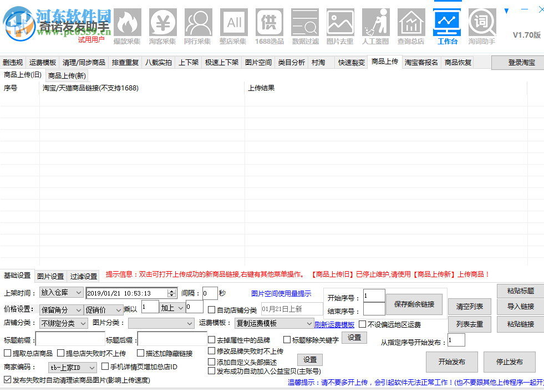544x392 pixels.
Task: Check 去掉属性中的品牌
Action: point(211,339)
